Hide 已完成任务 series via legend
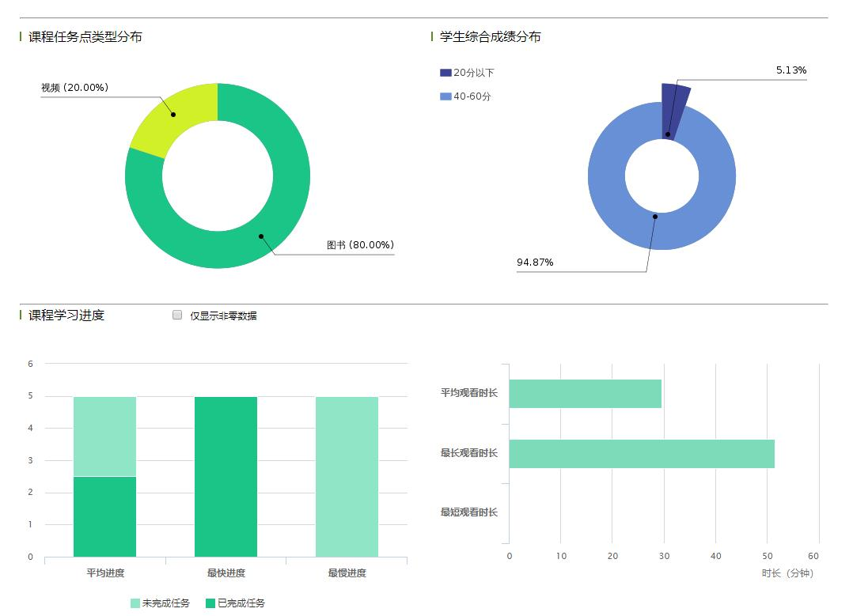 coord(235,603)
